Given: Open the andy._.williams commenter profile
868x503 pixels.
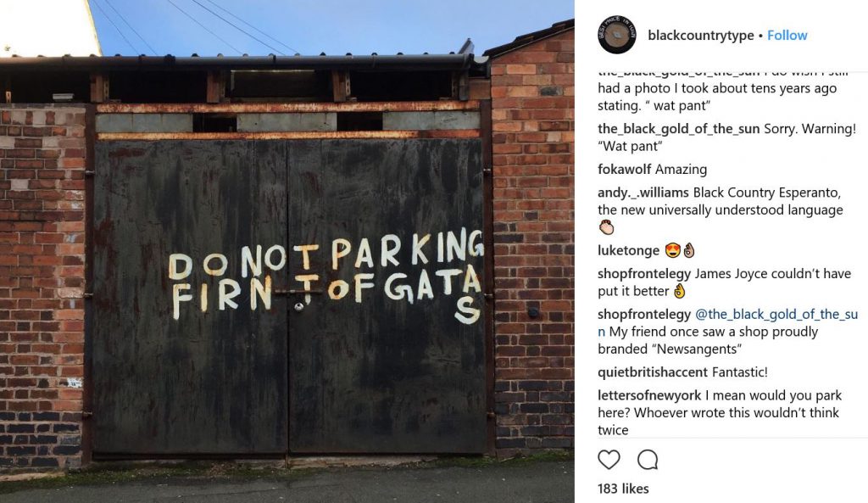Looking at the screenshot, I should click(x=643, y=193).
